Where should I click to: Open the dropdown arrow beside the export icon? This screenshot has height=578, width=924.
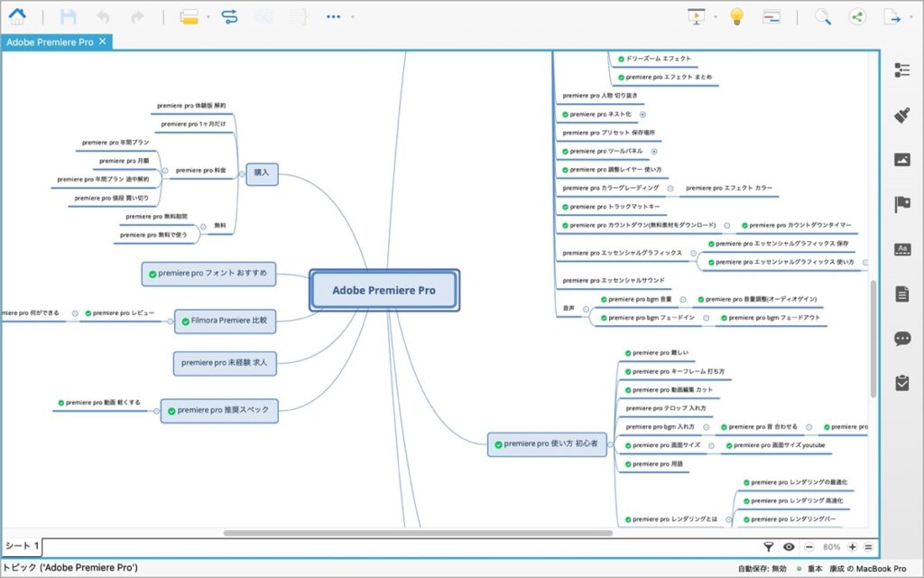[911, 17]
